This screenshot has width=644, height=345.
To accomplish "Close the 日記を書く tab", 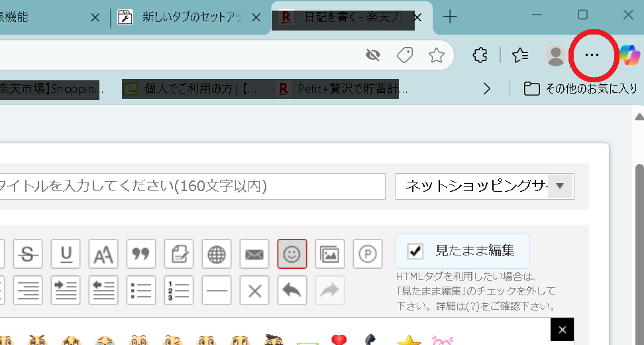I will click(x=417, y=17).
